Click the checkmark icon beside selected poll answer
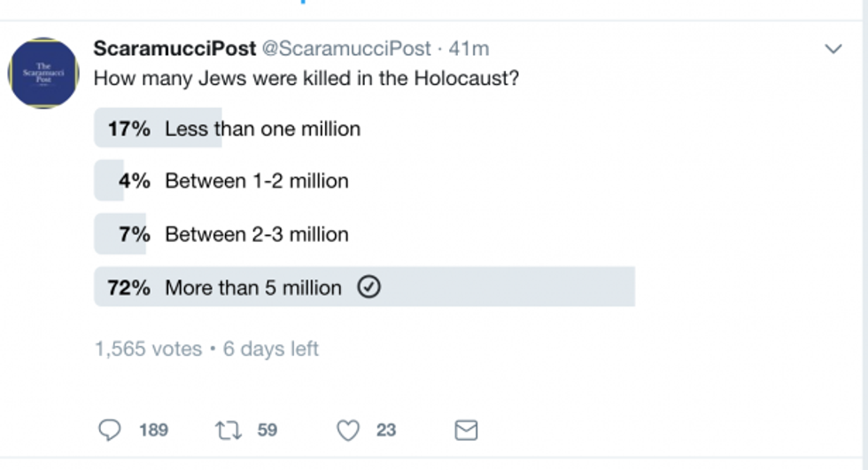 [x=368, y=288]
